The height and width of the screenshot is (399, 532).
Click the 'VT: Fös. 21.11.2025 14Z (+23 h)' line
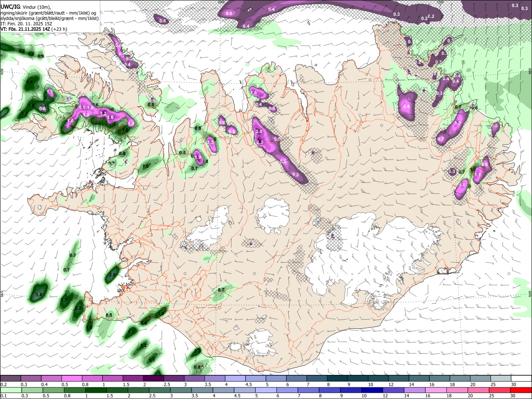click(34, 29)
